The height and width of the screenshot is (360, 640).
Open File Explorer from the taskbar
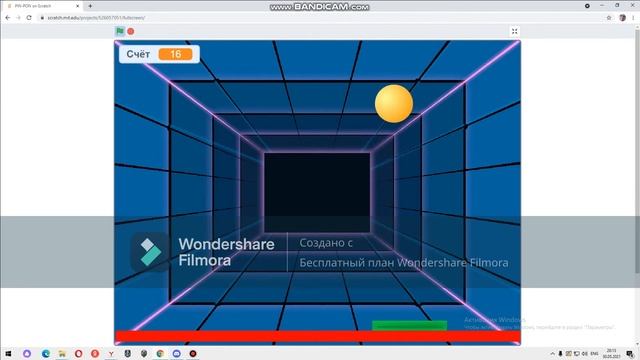tap(62, 353)
